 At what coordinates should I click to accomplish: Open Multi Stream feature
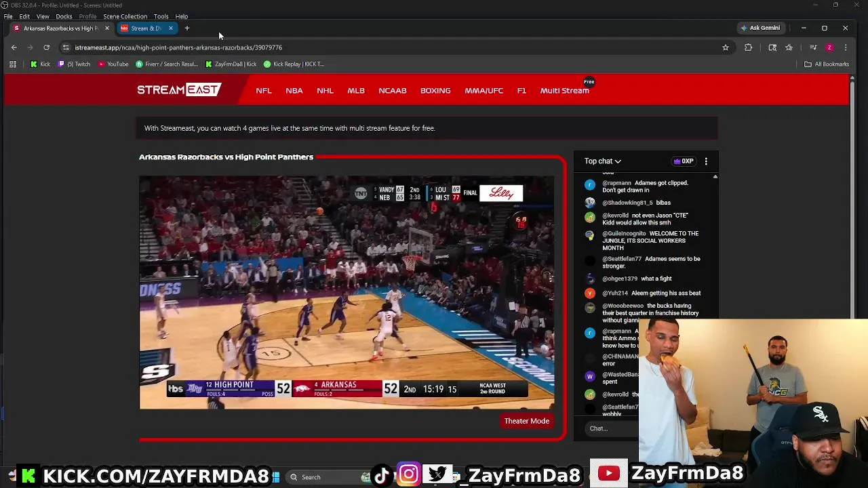coord(565,91)
